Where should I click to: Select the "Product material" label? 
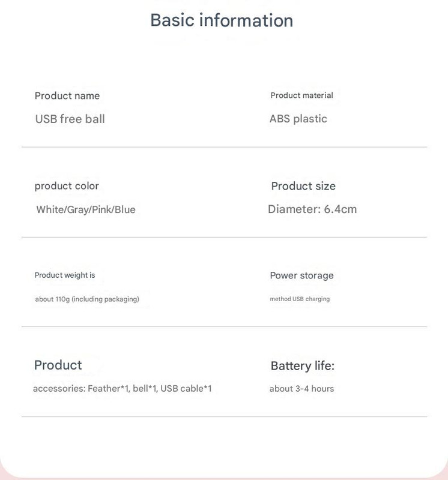301,95
